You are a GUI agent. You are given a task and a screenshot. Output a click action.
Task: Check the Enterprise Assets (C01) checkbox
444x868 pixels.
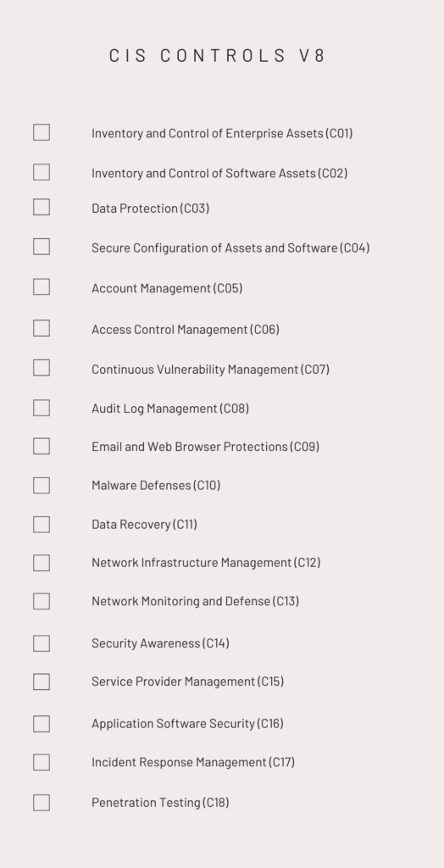[42, 132]
